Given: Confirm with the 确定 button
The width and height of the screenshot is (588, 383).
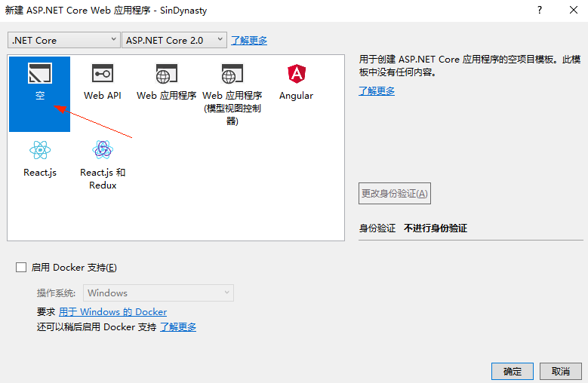Looking at the screenshot, I should (x=513, y=371).
